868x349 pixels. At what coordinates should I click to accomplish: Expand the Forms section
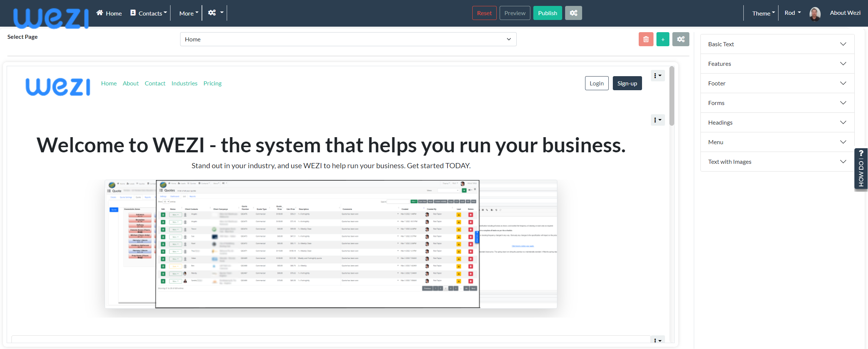coord(777,103)
